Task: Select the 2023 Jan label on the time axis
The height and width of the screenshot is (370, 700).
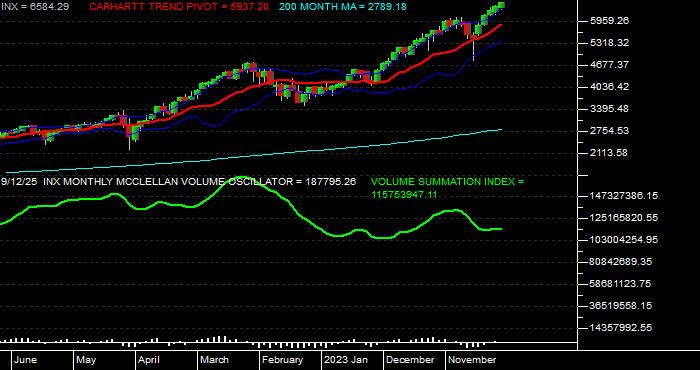Action: 346,360
